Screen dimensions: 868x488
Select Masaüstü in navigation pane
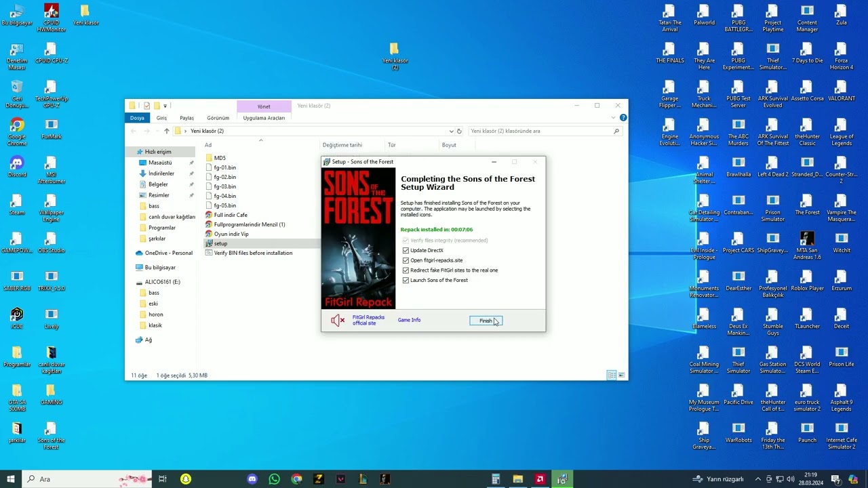[160, 163]
